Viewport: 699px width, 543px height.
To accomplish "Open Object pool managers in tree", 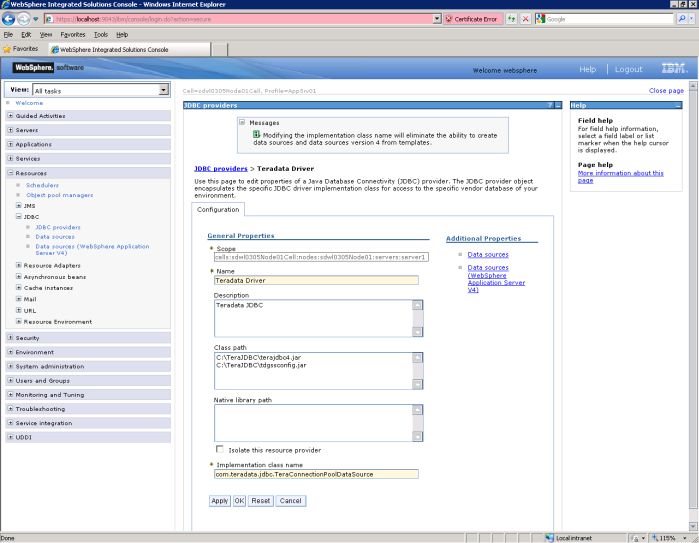I will coord(60,195).
